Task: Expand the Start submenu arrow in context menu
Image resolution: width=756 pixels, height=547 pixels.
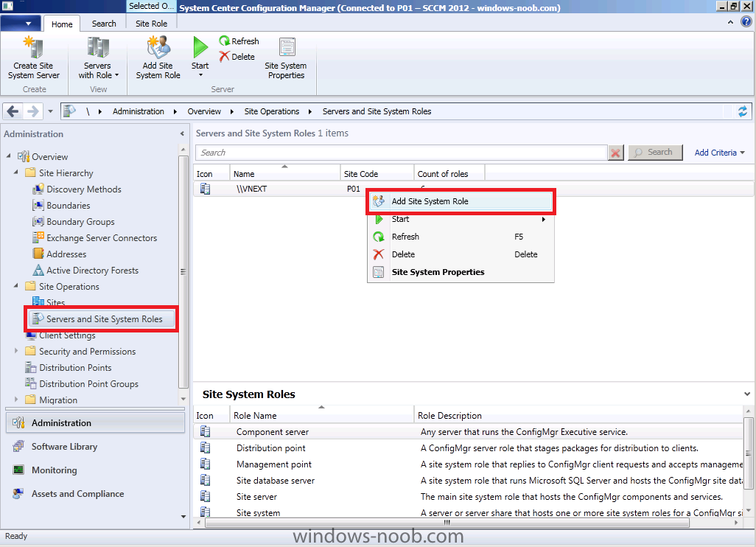Action: pyautogui.click(x=544, y=220)
